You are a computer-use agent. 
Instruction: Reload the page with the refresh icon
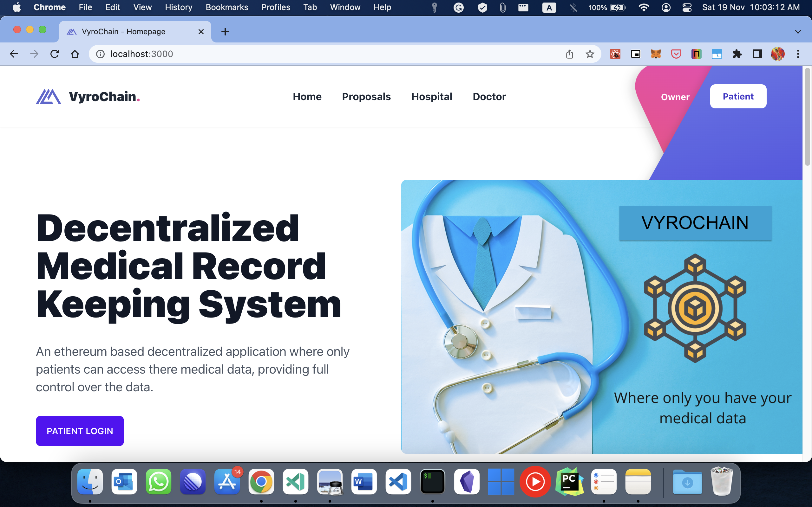coord(55,54)
